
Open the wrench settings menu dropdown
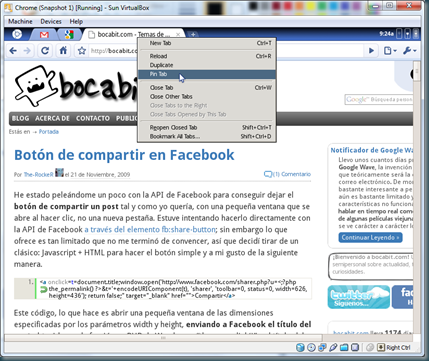pos(410,51)
